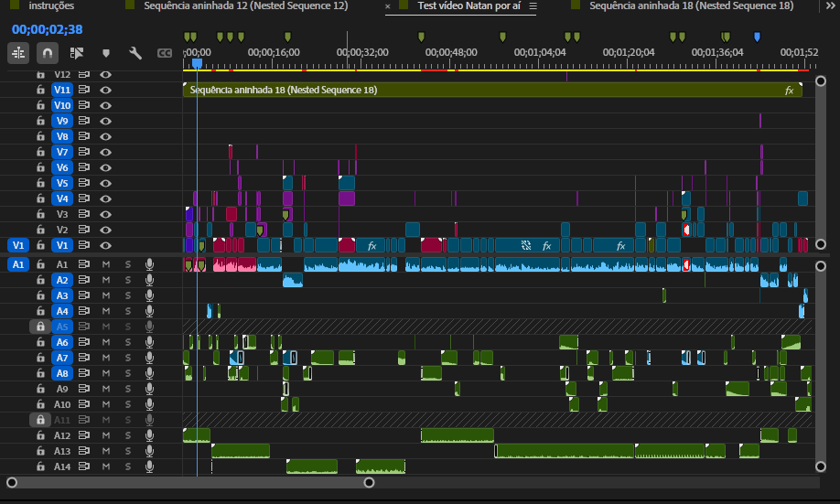Toggle sync lock on track V10

[x=84, y=105]
